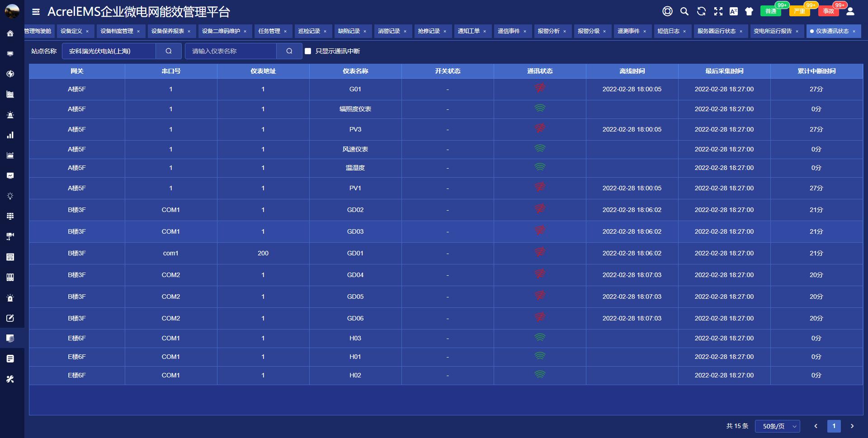This screenshot has width=868, height=438.
Task: Click the fullscreen expand icon
Action: 718,11
